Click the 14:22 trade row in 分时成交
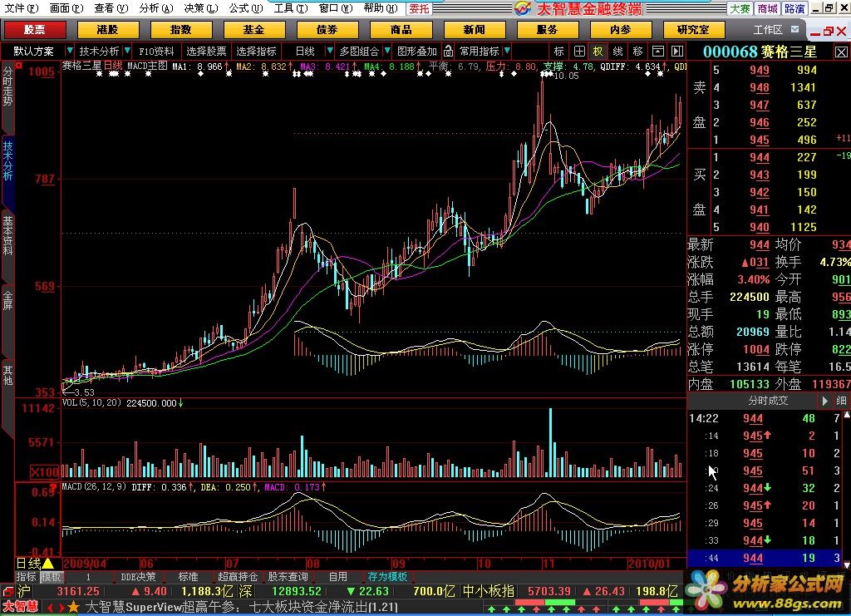This screenshot has width=851, height=616. [765, 418]
